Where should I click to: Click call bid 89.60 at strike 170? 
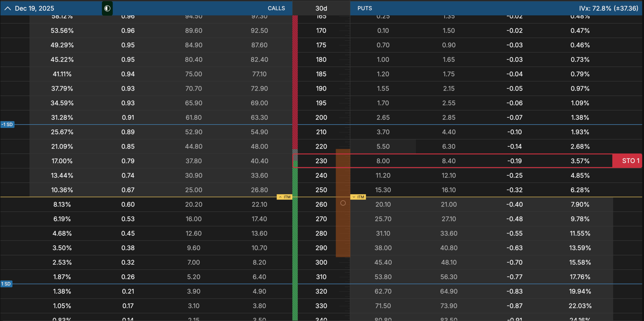tap(194, 31)
